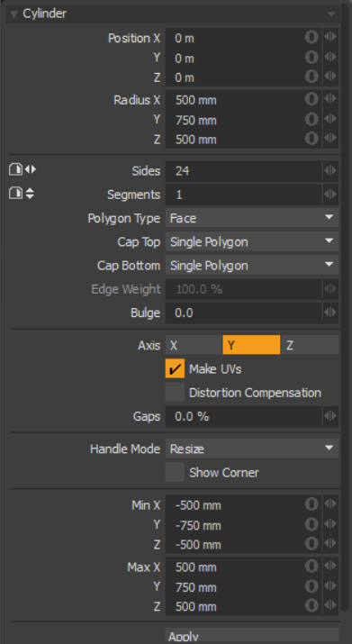Click the Sides value field

[244, 170]
